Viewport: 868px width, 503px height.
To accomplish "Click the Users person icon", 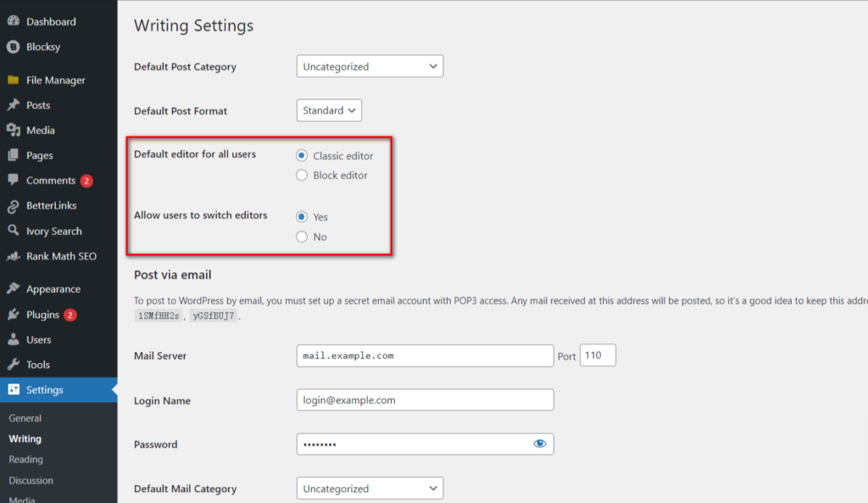I will click(x=14, y=339).
